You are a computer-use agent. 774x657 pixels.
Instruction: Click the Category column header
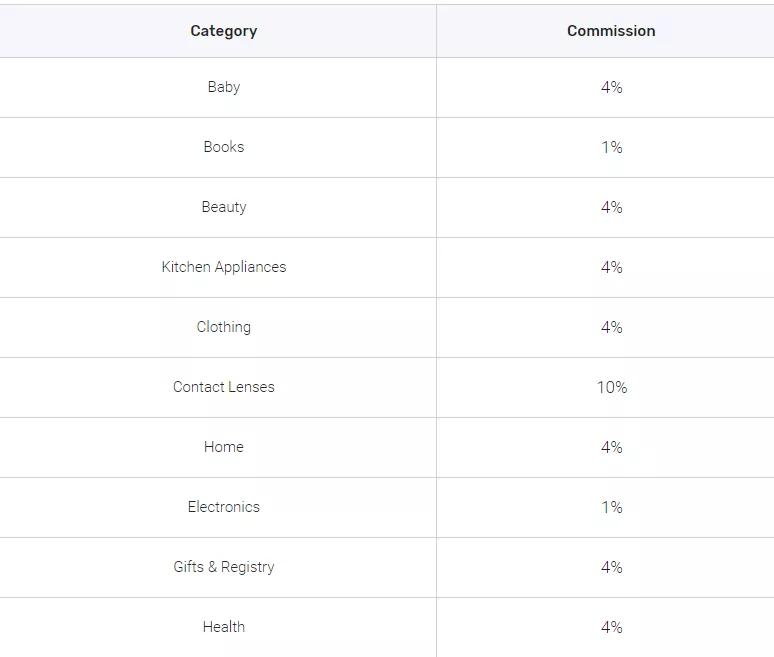pyautogui.click(x=224, y=31)
